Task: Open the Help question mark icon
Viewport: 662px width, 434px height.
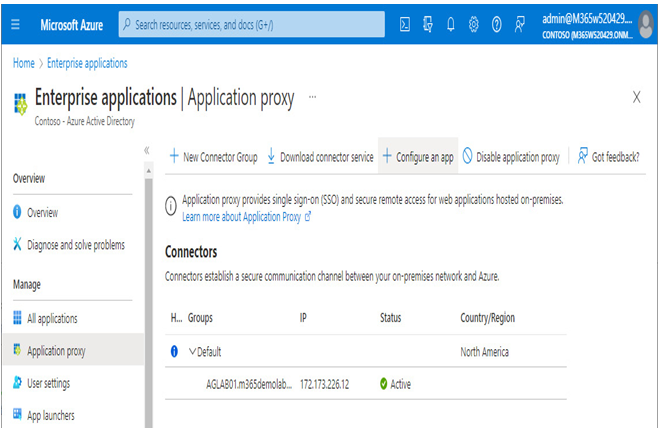Action: [496, 24]
